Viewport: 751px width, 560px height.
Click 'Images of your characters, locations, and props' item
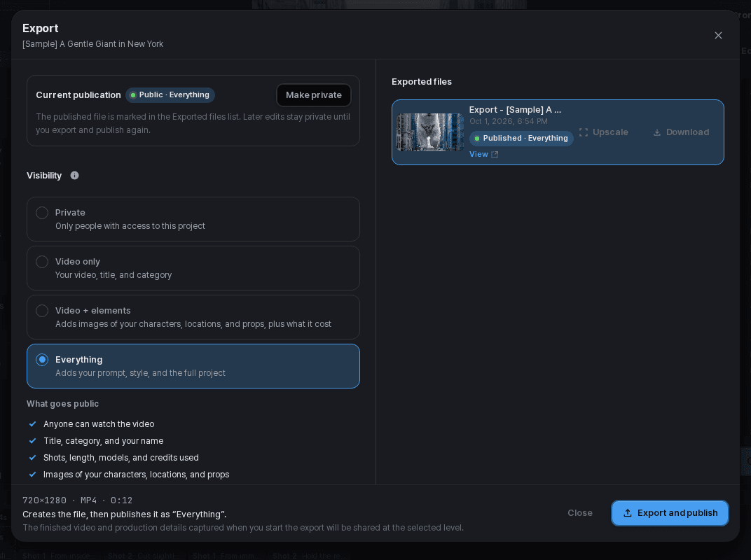(137, 475)
